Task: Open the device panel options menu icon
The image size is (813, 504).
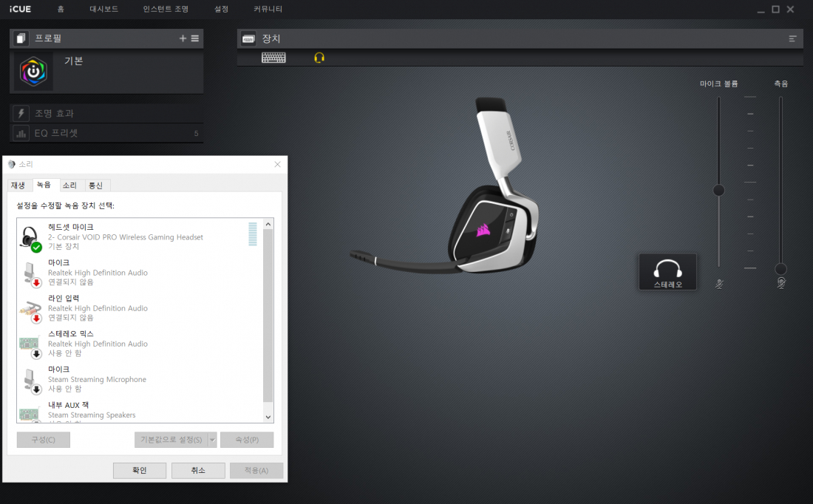Action: click(x=792, y=38)
